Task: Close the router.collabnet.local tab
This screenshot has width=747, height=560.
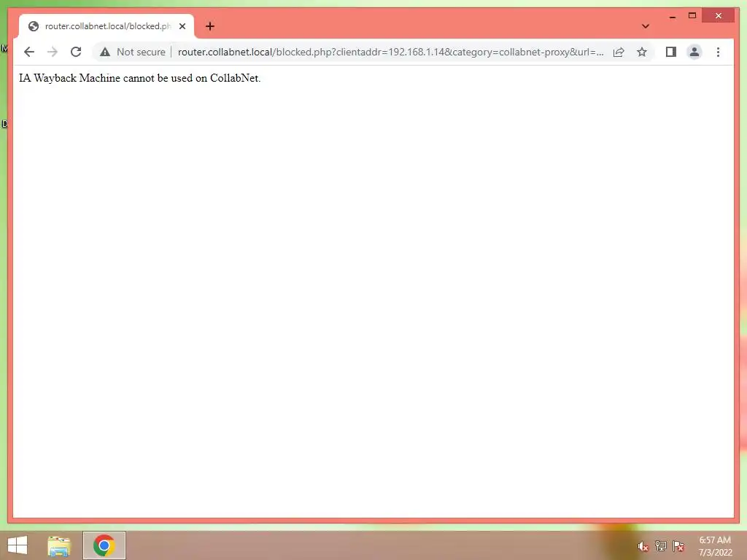Action: 182,26
